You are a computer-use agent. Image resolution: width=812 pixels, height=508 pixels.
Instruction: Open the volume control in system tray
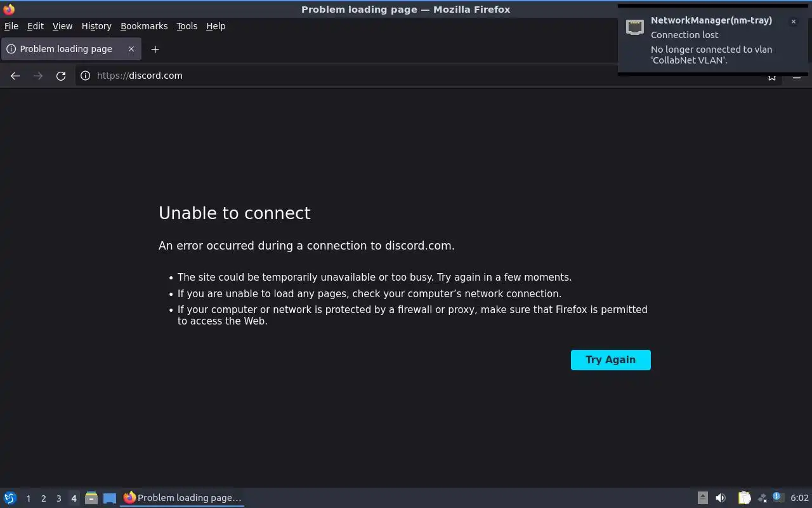pyautogui.click(x=721, y=498)
